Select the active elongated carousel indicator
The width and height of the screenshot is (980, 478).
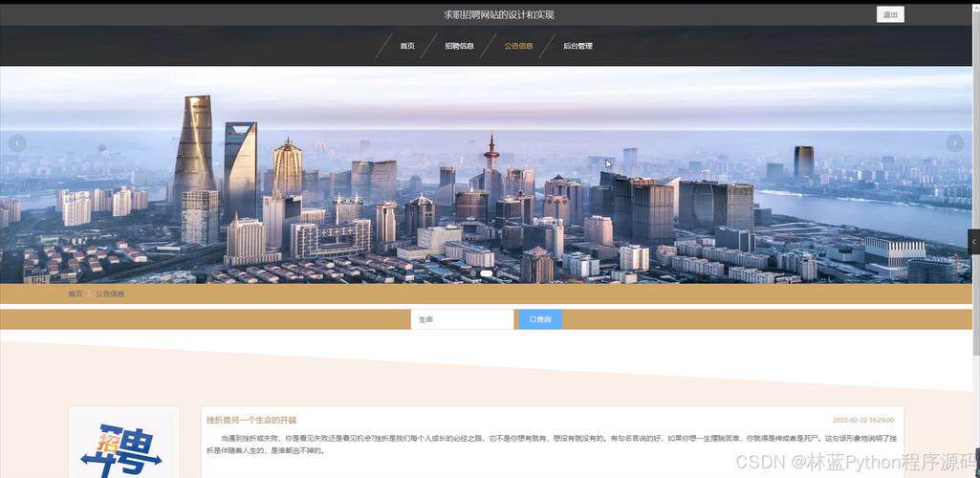pyautogui.click(x=487, y=273)
